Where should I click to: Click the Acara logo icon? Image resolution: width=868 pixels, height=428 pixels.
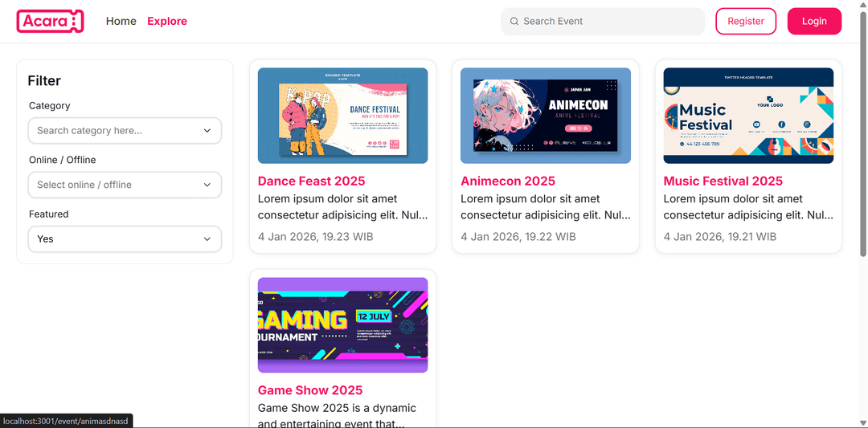click(50, 22)
